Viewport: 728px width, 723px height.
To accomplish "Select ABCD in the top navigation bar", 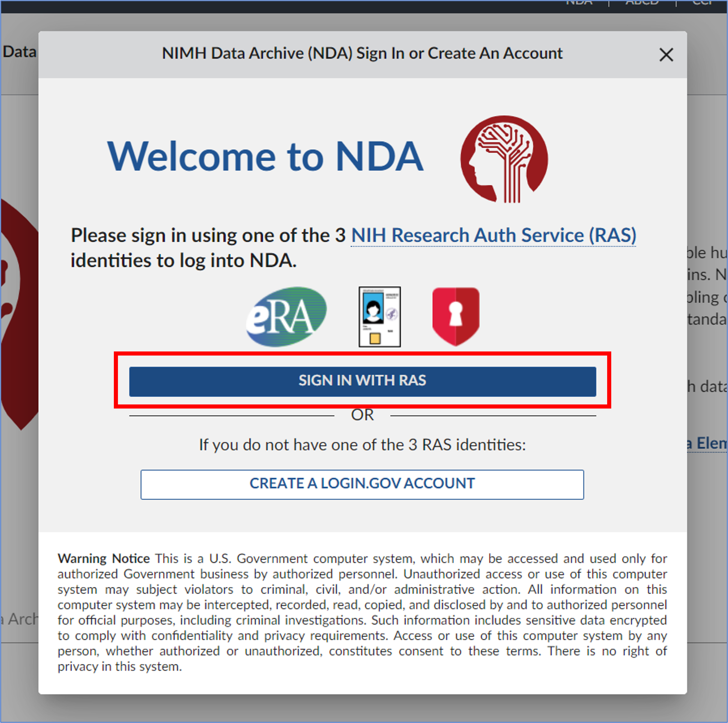I will pos(642,3).
